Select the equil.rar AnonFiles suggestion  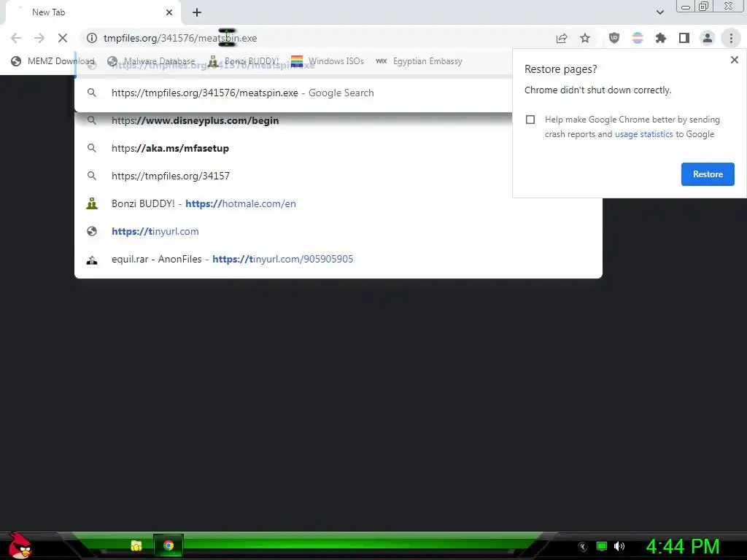coord(338,259)
